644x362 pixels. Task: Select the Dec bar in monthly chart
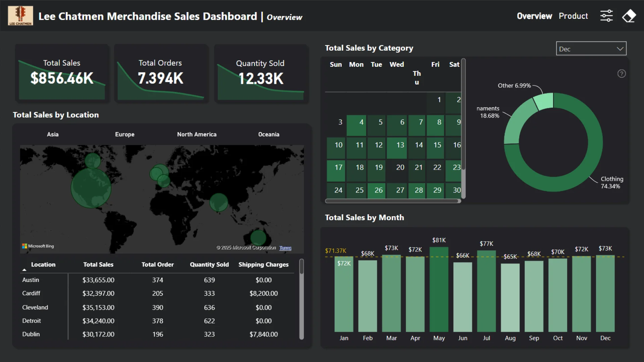(605, 294)
